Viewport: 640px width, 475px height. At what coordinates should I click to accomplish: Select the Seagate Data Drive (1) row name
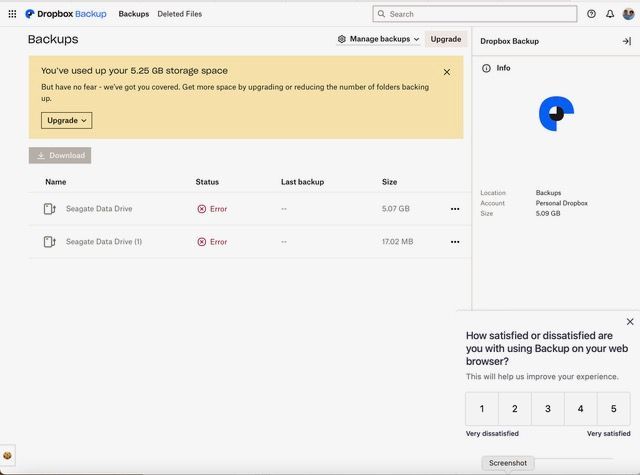tap(104, 242)
